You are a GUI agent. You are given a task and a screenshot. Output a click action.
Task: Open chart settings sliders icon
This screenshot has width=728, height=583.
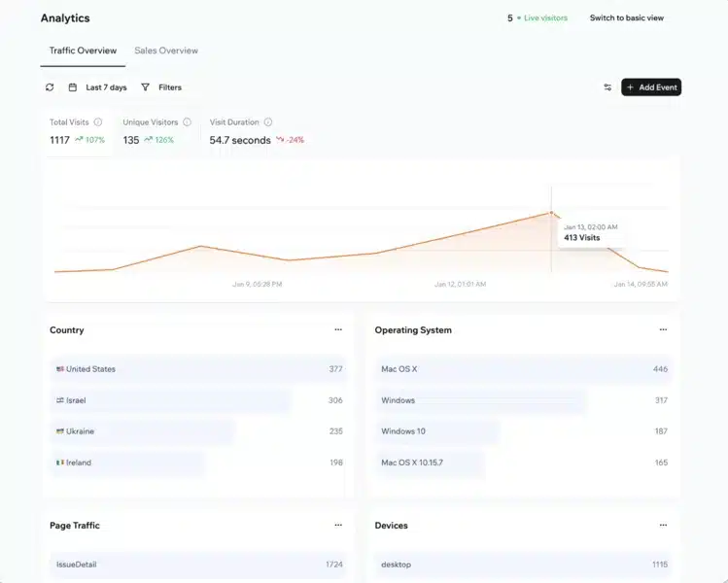point(607,87)
